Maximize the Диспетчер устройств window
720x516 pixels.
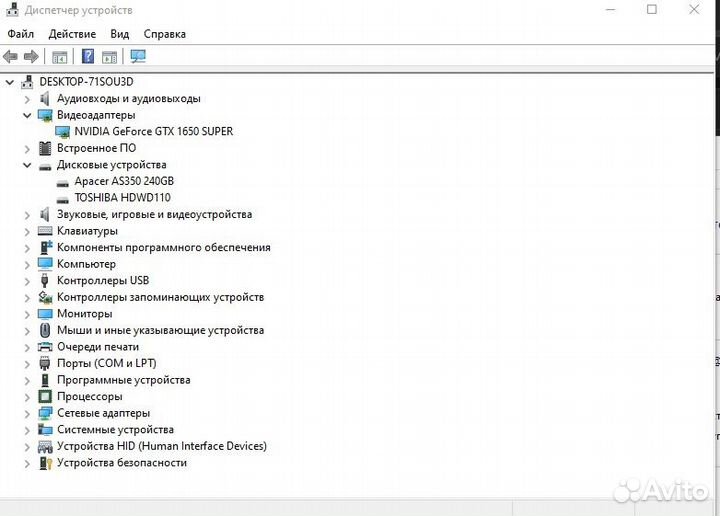[652, 9]
